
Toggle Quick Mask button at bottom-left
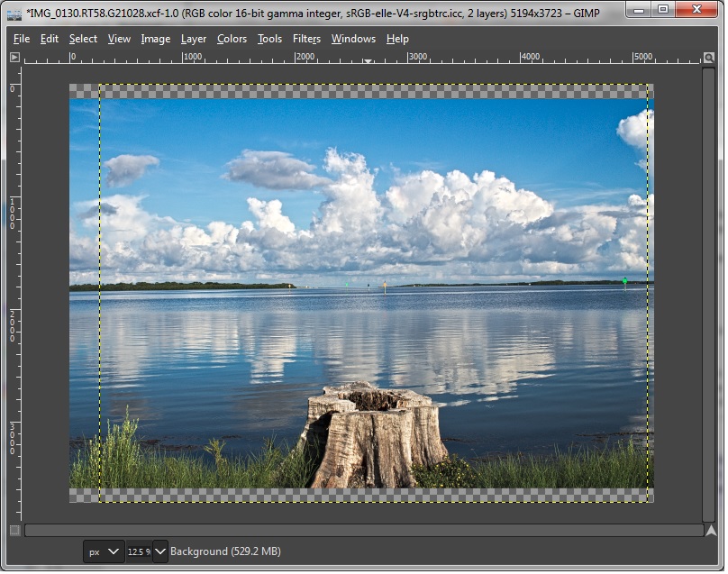14,531
